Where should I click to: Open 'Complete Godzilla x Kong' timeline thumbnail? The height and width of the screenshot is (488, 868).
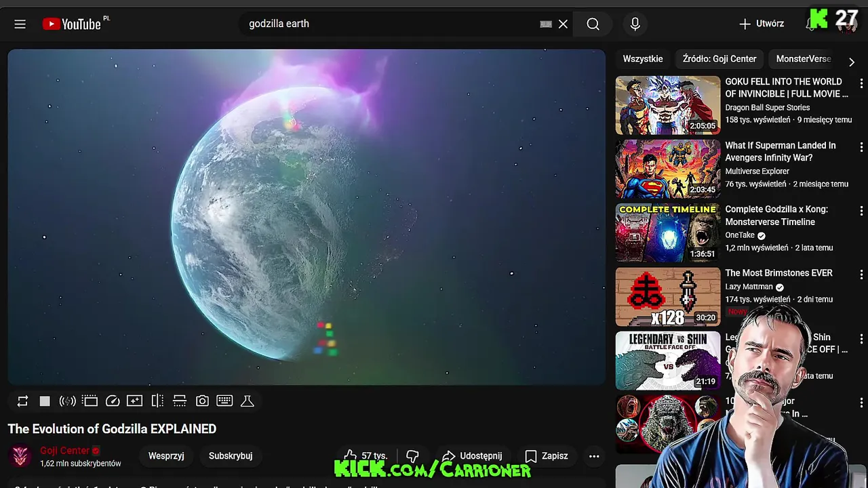point(668,232)
